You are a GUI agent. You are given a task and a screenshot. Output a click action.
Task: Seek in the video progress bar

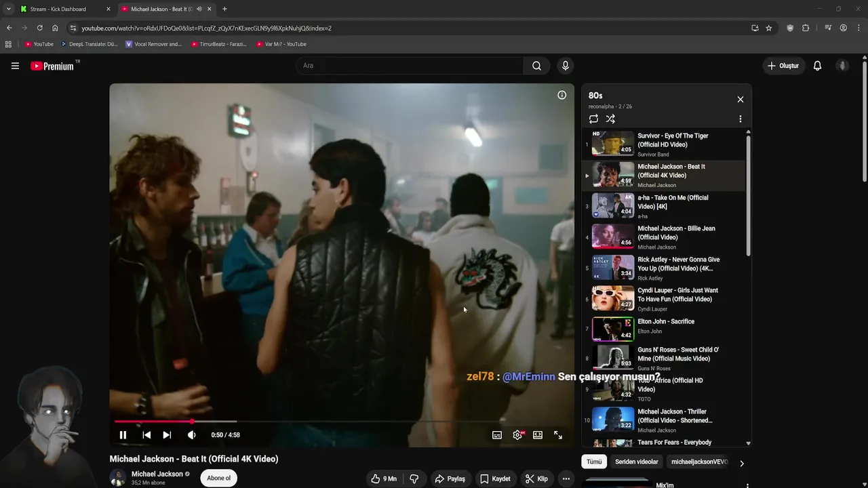click(x=342, y=422)
